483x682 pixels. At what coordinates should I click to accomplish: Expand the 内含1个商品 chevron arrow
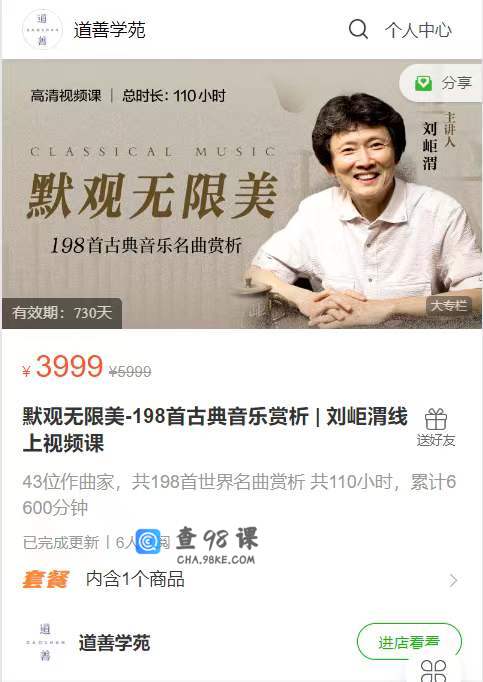pos(453,580)
